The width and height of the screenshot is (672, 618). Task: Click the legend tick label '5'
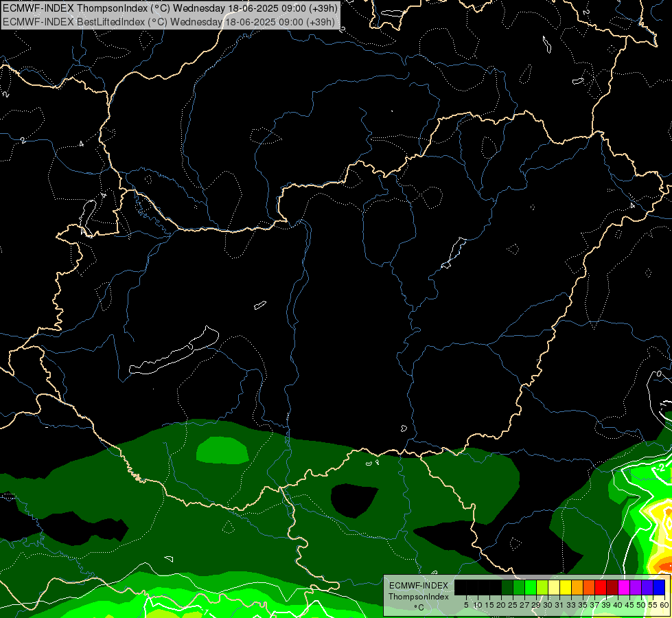(x=466, y=605)
